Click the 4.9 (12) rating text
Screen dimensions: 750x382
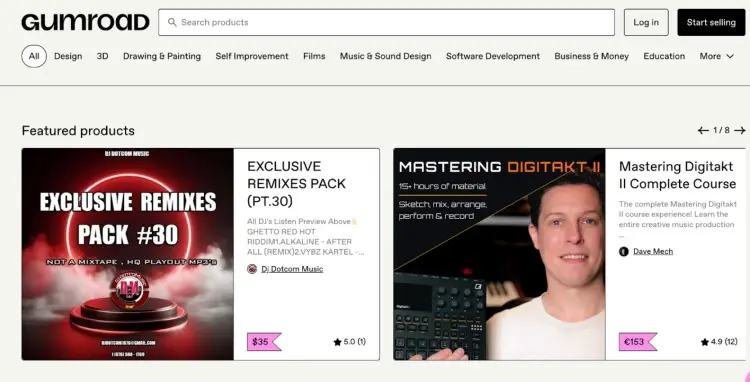click(724, 342)
